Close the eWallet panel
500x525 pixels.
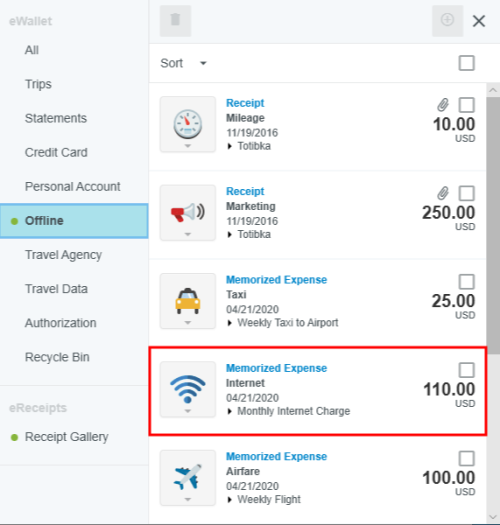(x=479, y=21)
